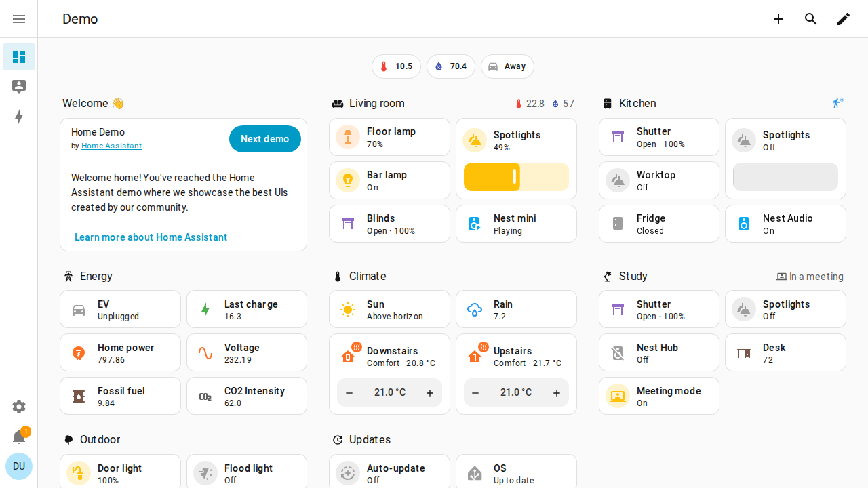Open the Home Assistant author link
This screenshot has height=488, width=868.
pyautogui.click(x=111, y=146)
